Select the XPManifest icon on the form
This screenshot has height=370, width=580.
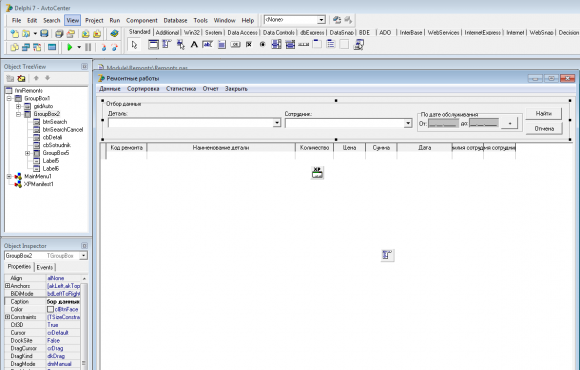pos(317,173)
